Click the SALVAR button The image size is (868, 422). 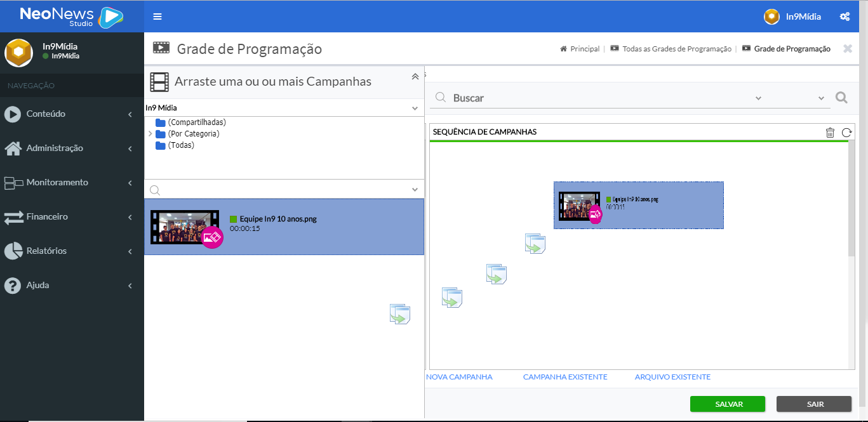click(x=727, y=404)
